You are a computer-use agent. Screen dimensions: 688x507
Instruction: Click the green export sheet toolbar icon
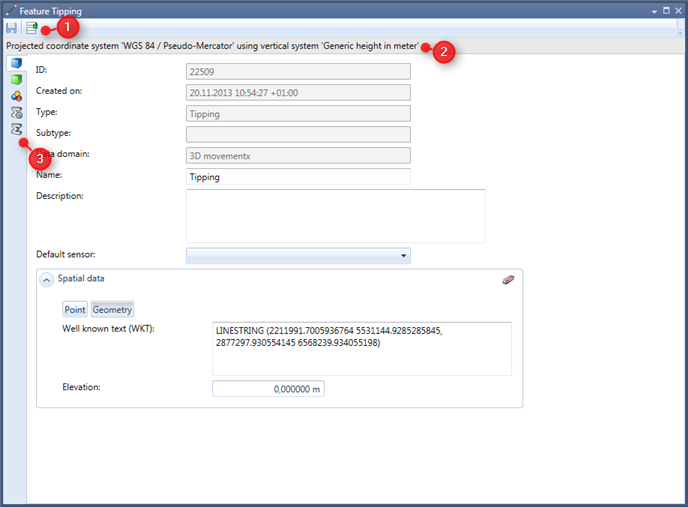pyautogui.click(x=32, y=29)
